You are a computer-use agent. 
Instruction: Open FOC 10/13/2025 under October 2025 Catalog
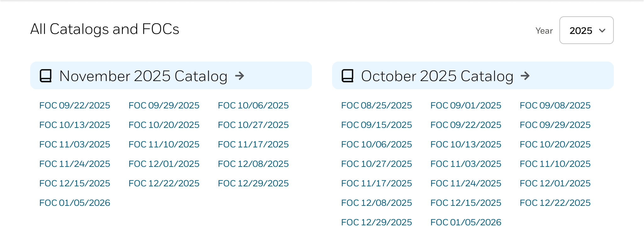tap(466, 145)
